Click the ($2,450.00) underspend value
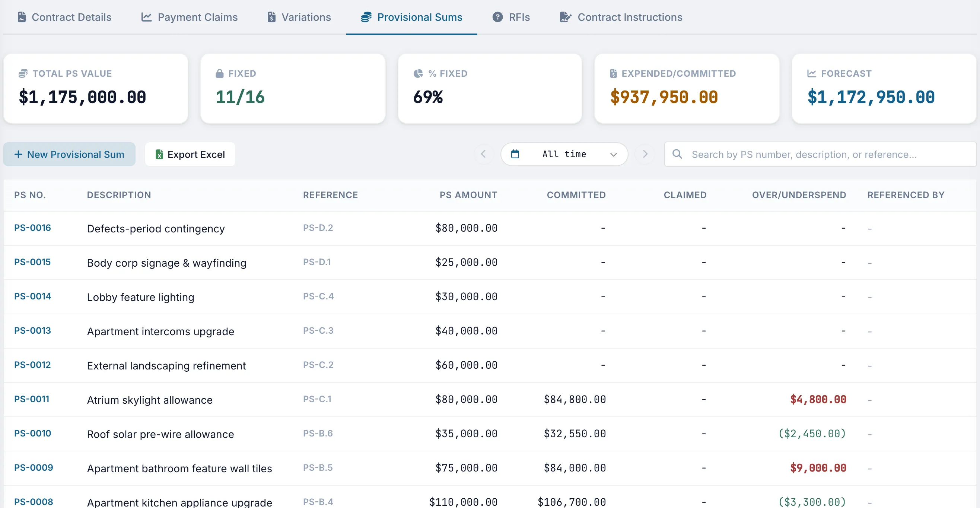This screenshot has width=980, height=508. click(812, 434)
